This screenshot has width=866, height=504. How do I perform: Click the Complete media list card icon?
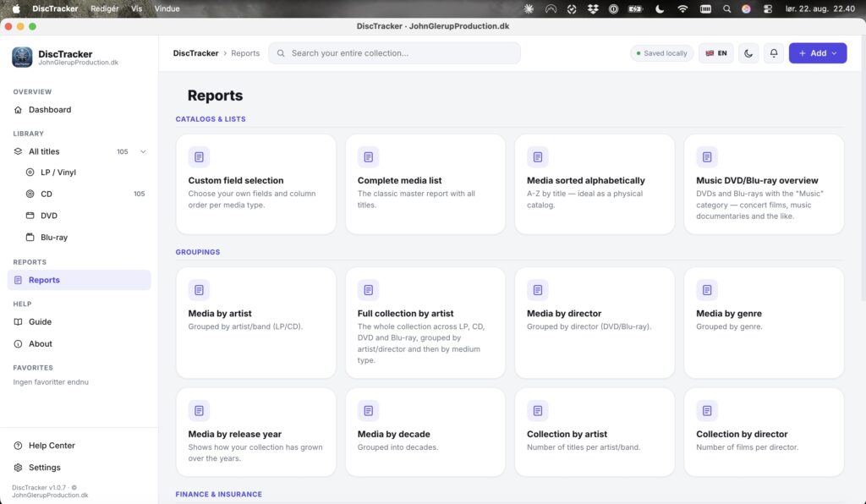pyautogui.click(x=369, y=157)
